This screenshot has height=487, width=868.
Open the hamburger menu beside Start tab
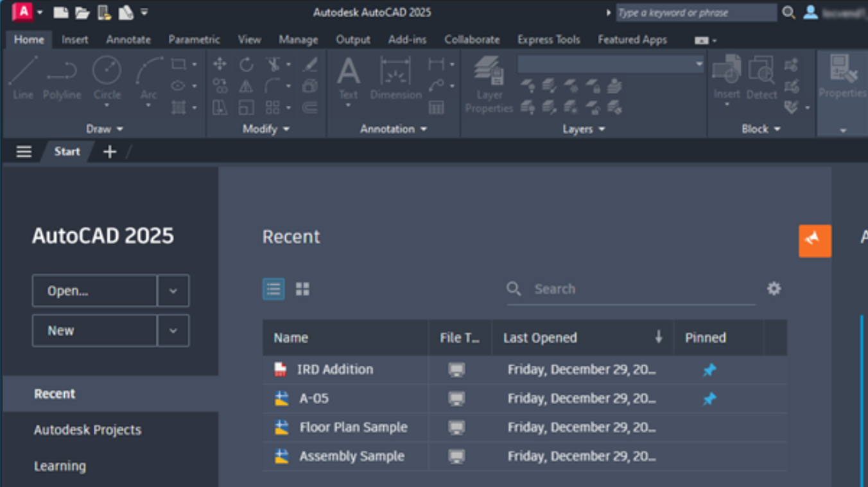point(24,152)
